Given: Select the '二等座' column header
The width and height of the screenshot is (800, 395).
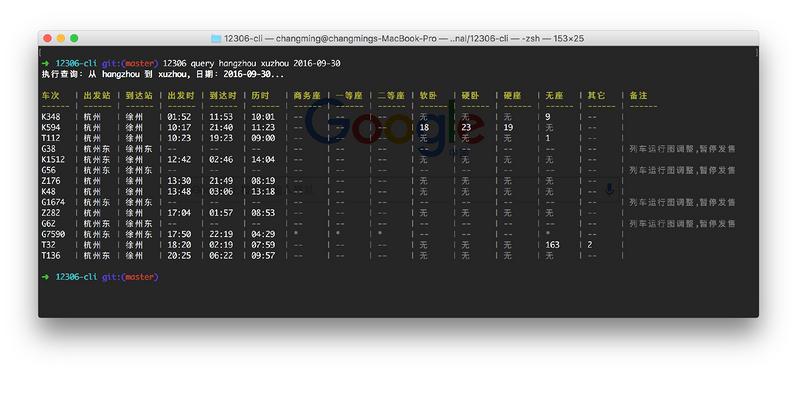Looking at the screenshot, I should point(391,95).
